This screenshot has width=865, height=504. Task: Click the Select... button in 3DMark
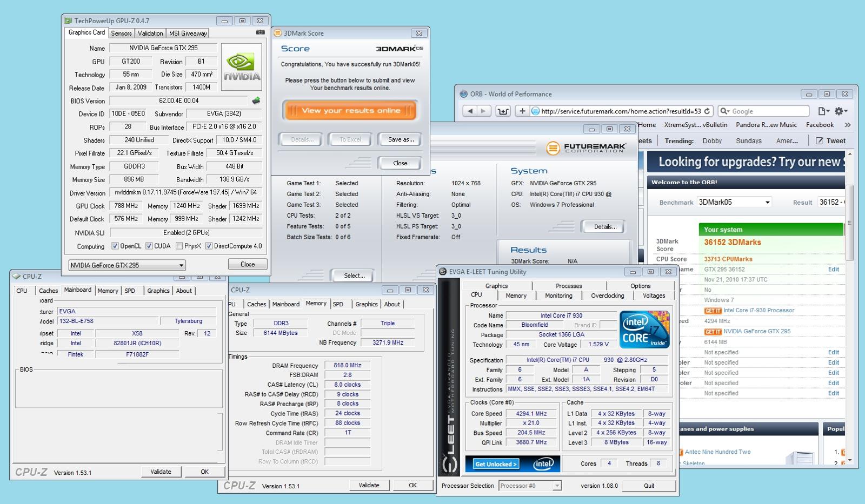(354, 275)
